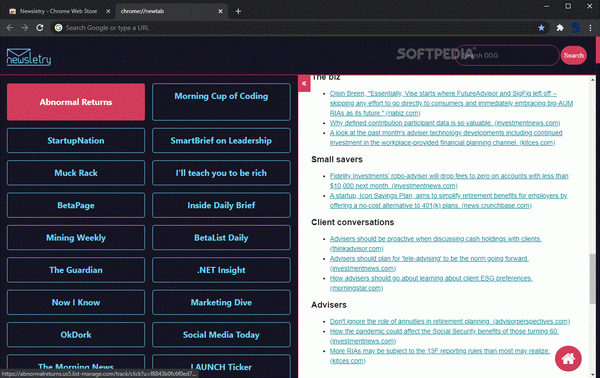Close the chrome://newtab tab
This screenshot has height=378, width=600.
pos(220,11)
